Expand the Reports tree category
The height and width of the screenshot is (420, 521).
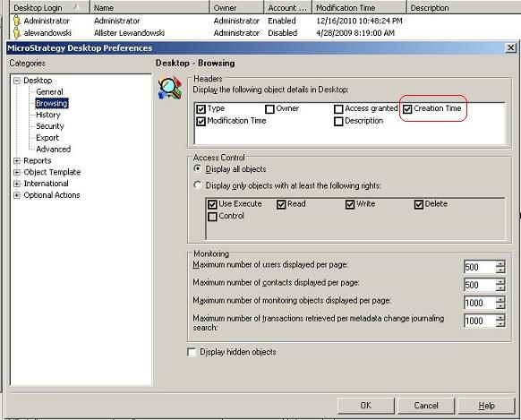point(17,161)
